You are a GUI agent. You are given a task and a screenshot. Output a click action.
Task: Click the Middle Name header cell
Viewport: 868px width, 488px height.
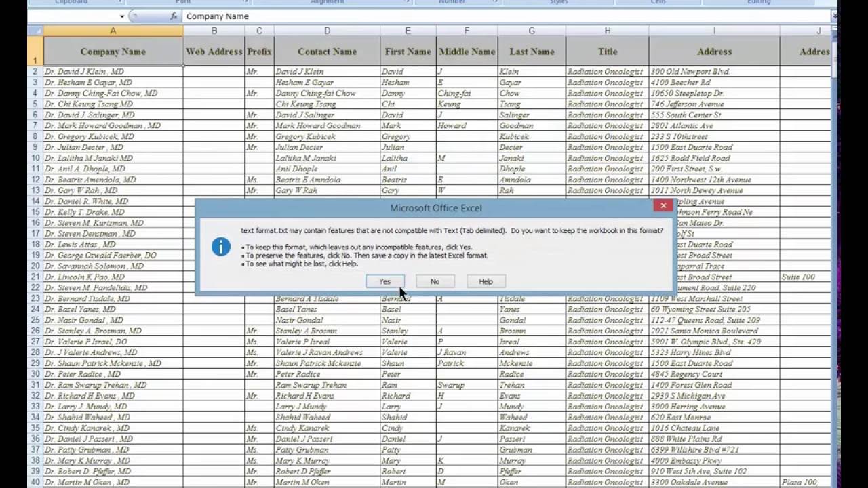[467, 51]
